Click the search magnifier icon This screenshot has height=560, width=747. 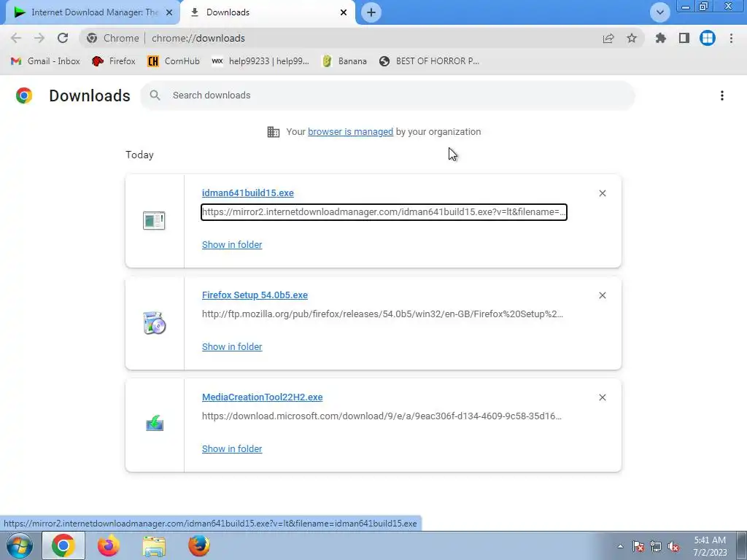(x=155, y=96)
